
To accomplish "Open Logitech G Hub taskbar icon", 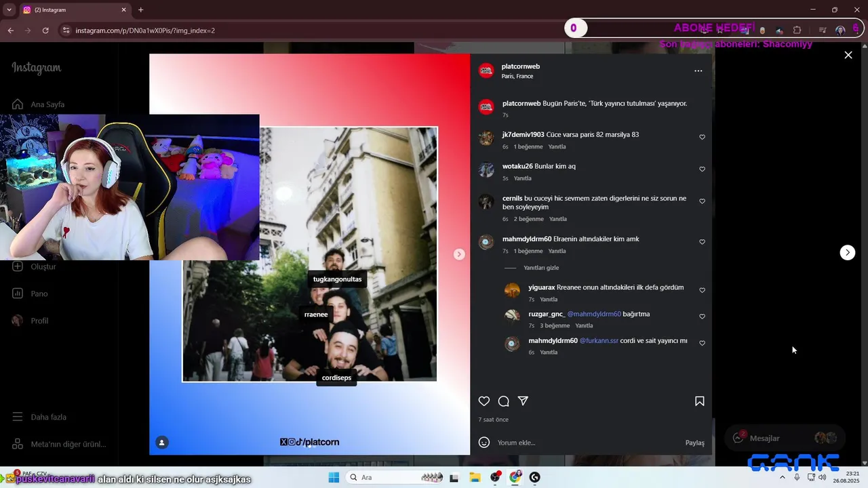I will (x=535, y=477).
